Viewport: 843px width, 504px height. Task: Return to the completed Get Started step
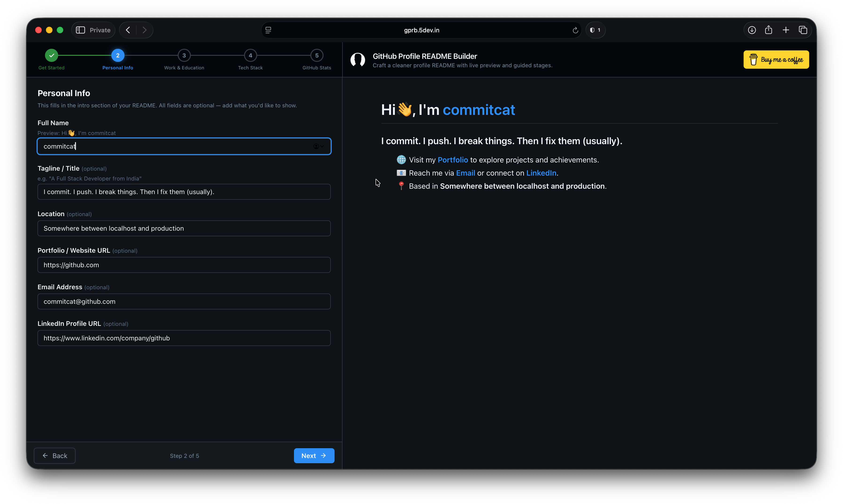click(x=51, y=55)
